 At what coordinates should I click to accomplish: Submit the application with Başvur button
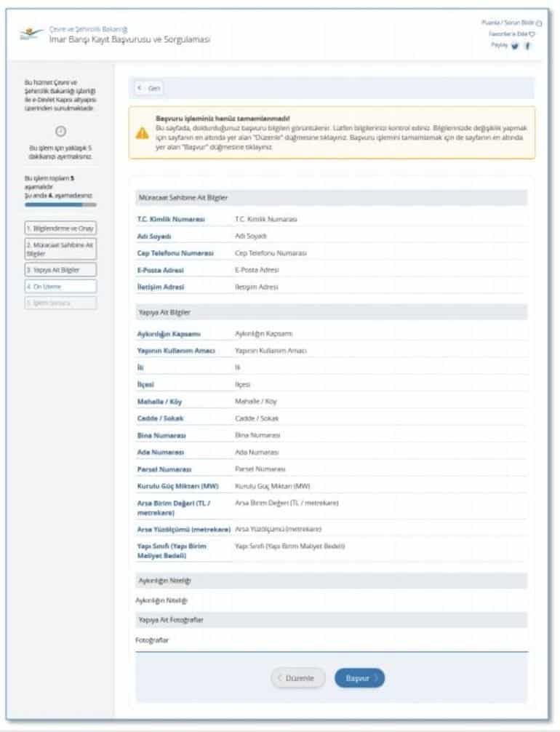click(359, 678)
